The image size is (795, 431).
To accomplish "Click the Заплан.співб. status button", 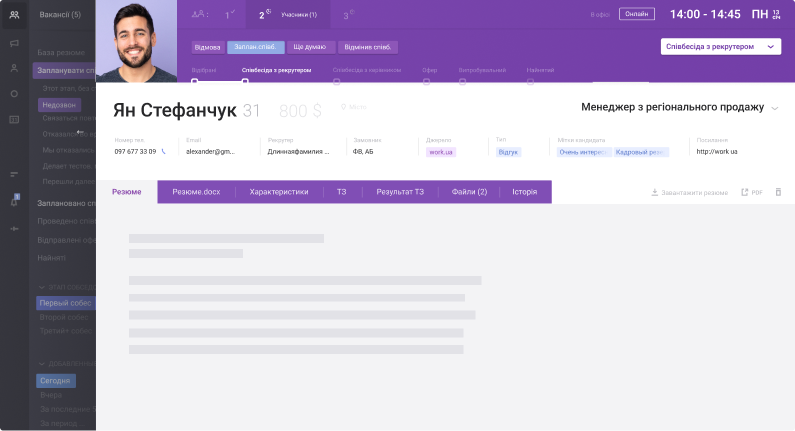I will (256, 47).
